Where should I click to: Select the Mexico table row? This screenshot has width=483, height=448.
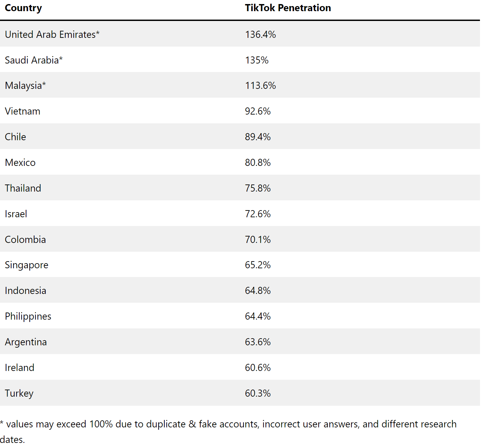[240, 162]
